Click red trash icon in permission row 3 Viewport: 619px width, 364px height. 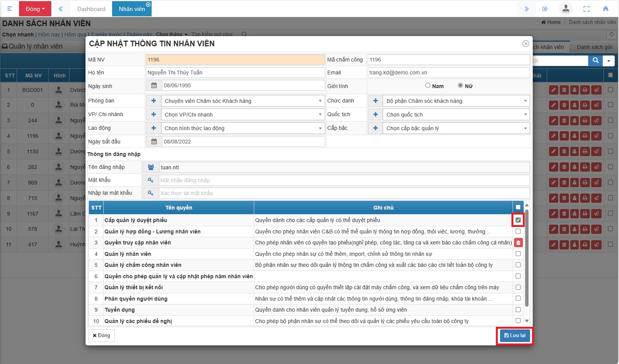pos(518,243)
